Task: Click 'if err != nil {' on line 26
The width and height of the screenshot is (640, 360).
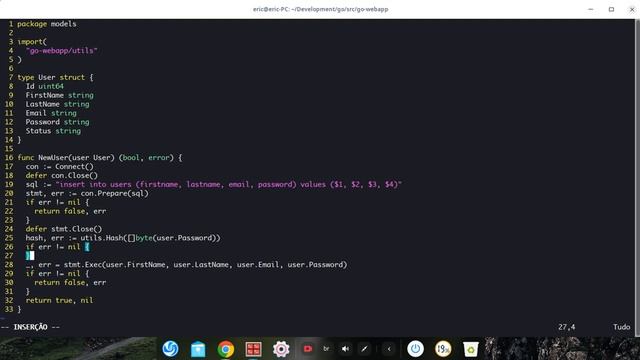Action: coord(58,247)
